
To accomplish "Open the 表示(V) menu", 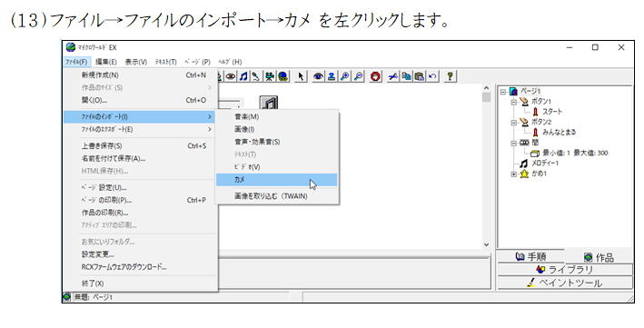I will coord(136,62).
